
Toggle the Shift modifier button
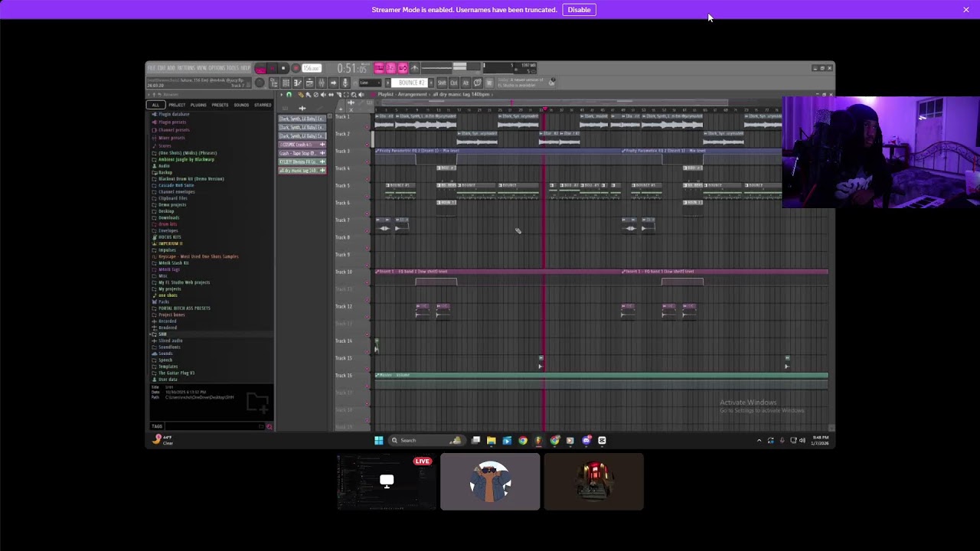442,83
